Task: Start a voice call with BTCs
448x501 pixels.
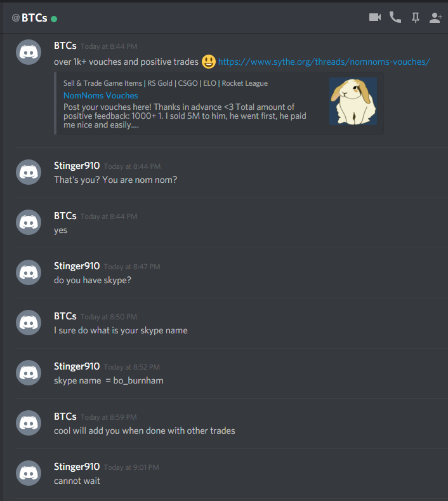Action: click(395, 17)
